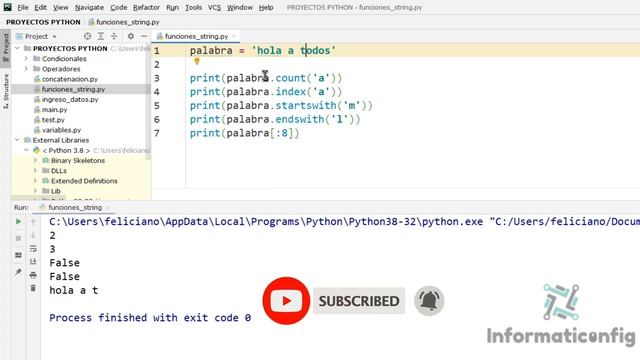Hide the Project panel with minus icon
640x360 pixels.
pyautogui.click(x=144, y=36)
